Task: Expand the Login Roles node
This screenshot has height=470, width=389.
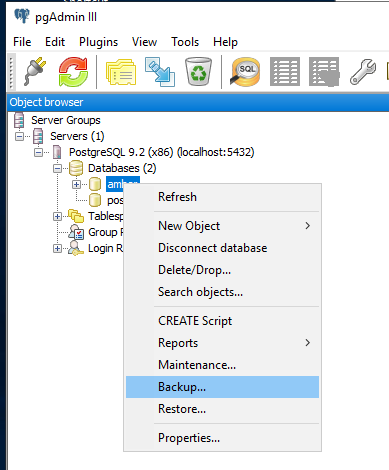Action: pos(57,248)
